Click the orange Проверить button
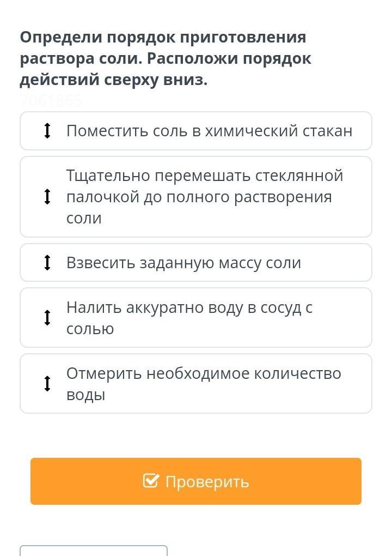This screenshot has height=556, width=392. pos(196,481)
